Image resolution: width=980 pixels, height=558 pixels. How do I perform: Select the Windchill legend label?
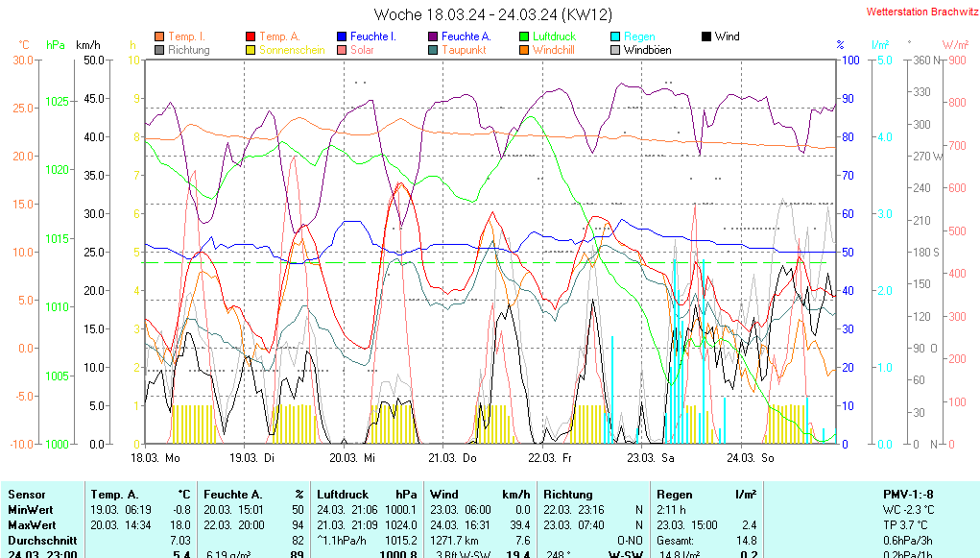[553, 50]
